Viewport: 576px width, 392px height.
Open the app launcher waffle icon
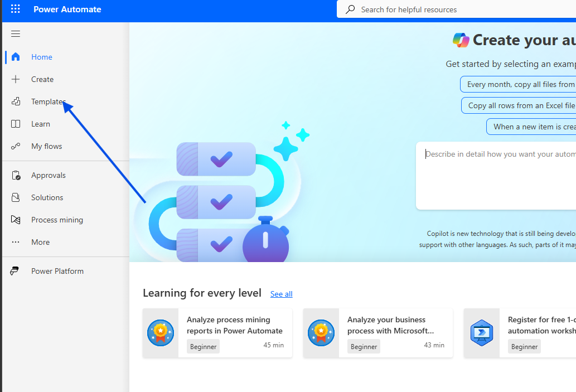[16, 9]
